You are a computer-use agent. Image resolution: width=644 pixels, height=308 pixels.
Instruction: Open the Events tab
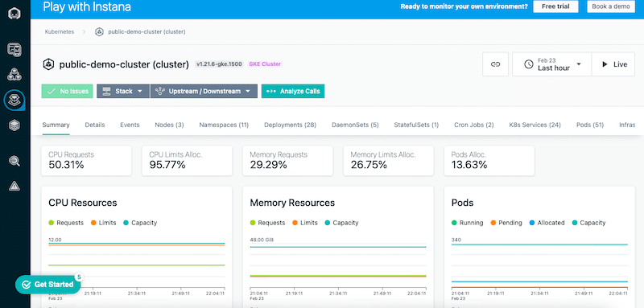130,125
